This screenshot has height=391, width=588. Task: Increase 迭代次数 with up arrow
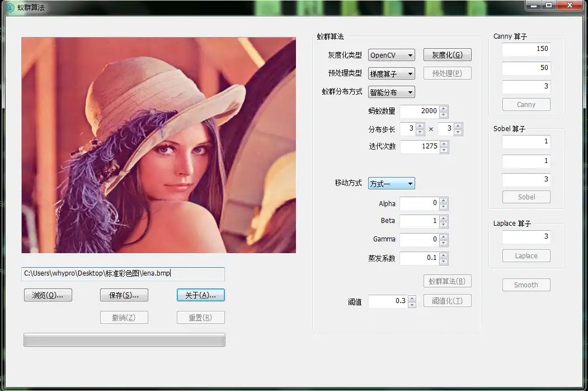coord(444,144)
